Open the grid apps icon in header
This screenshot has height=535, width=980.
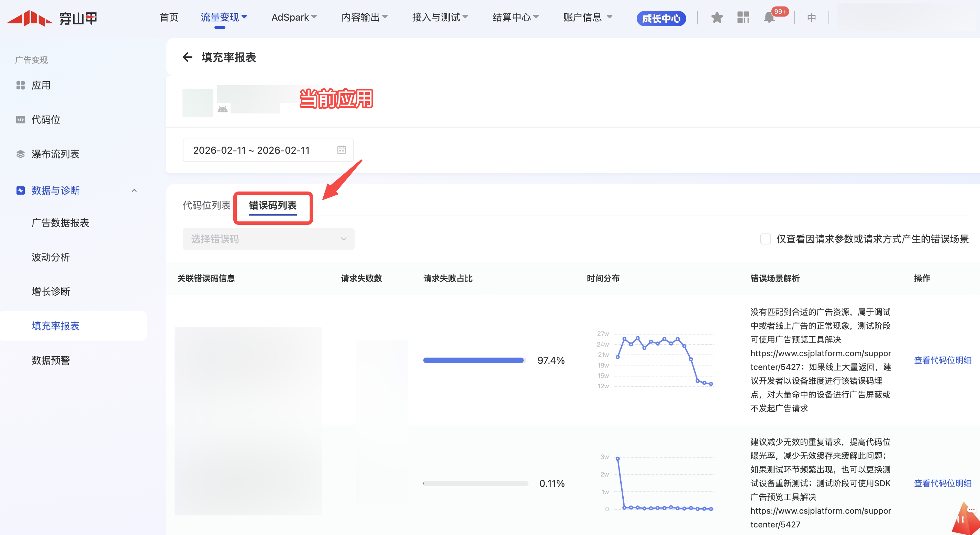point(743,18)
